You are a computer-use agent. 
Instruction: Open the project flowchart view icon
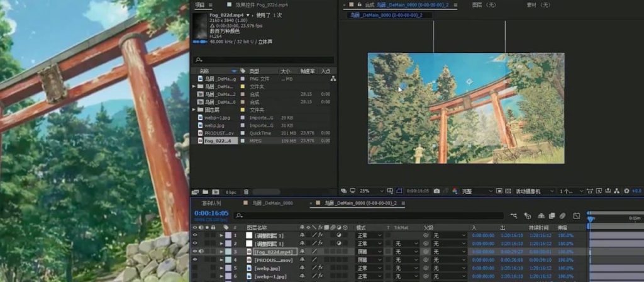pyautogui.click(x=333, y=79)
